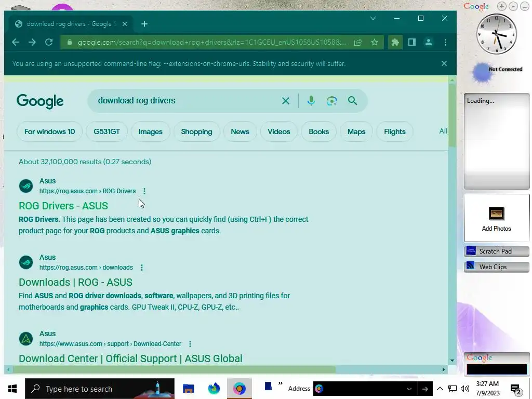Click the padlock site info icon

coord(70,42)
